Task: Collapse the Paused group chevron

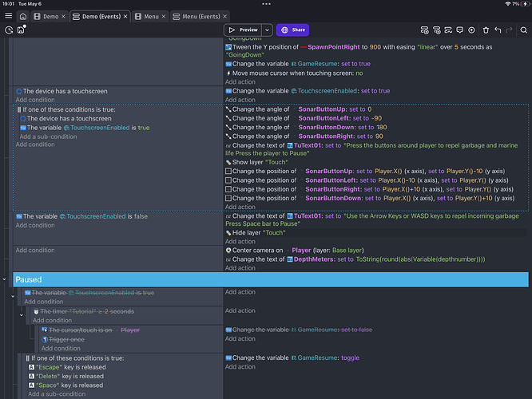Action: pos(5,279)
